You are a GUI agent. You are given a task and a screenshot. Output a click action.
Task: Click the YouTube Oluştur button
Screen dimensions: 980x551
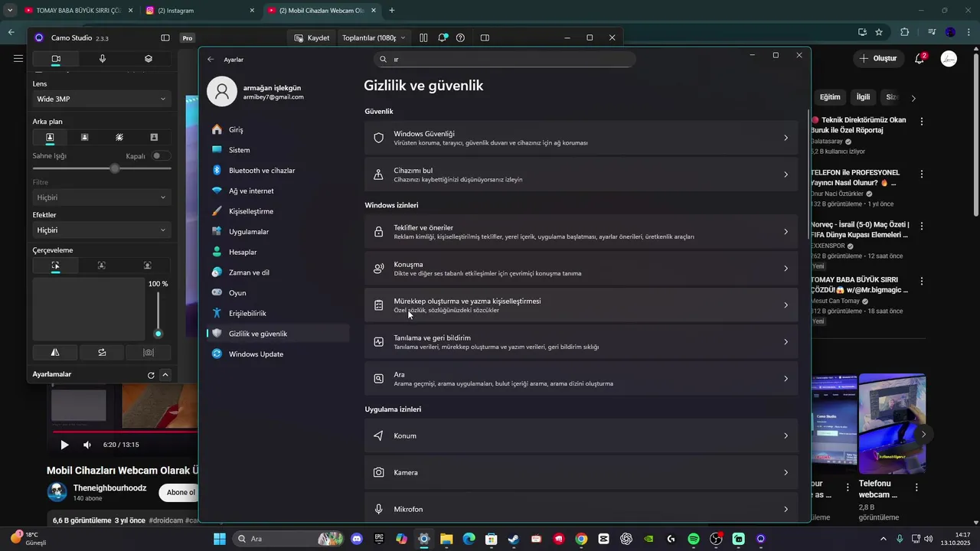[877, 58]
